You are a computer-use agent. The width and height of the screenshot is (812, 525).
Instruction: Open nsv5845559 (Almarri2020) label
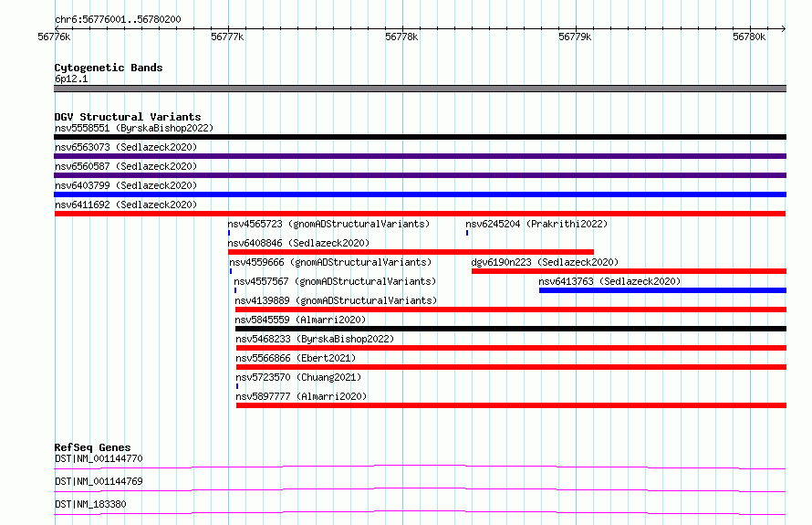(300, 320)
